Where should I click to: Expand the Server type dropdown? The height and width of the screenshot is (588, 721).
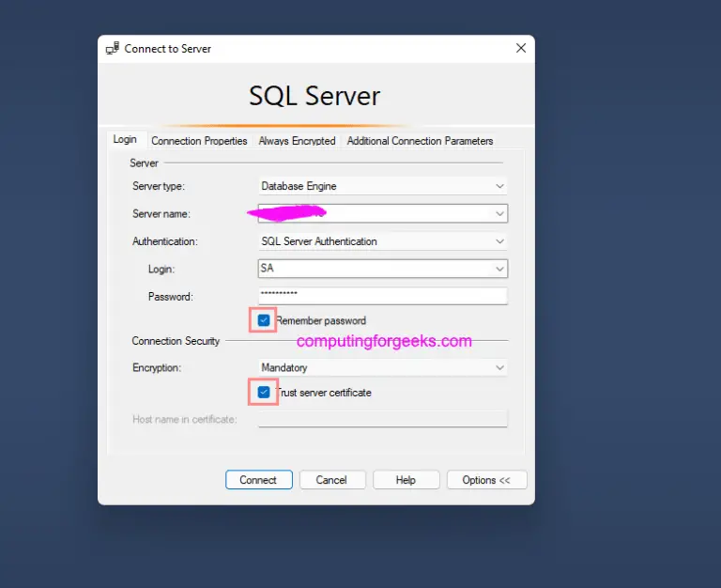coord(499,186)
